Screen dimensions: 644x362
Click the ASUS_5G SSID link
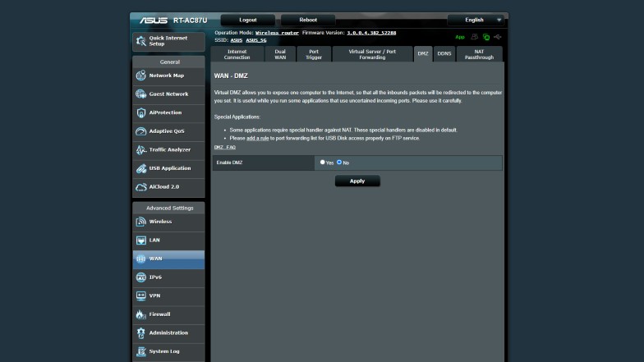coord(256,40)
